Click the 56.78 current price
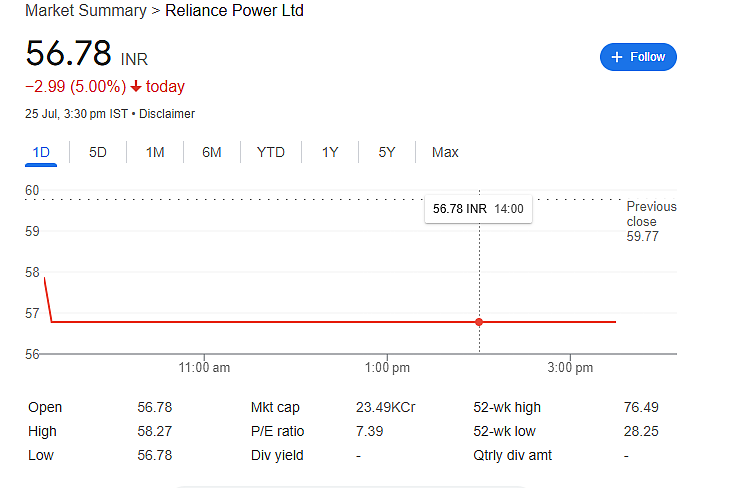Viewport: 731px width, 488px height. [69, 53]
